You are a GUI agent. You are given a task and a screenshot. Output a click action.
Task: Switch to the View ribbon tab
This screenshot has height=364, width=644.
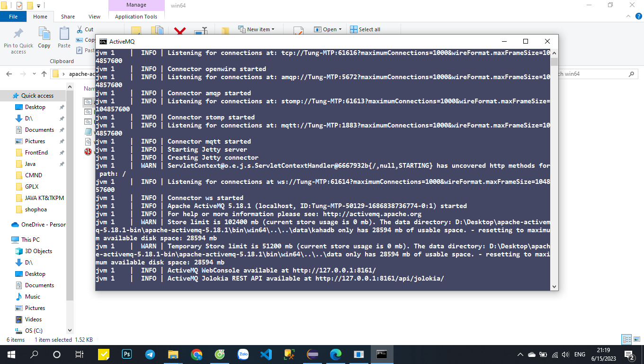pyautogui.click(x=94, y=16)
